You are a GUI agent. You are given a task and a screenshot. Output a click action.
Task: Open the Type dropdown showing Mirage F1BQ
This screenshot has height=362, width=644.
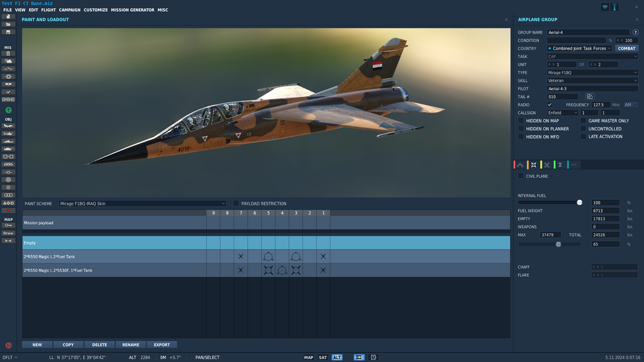click(592, 72)
